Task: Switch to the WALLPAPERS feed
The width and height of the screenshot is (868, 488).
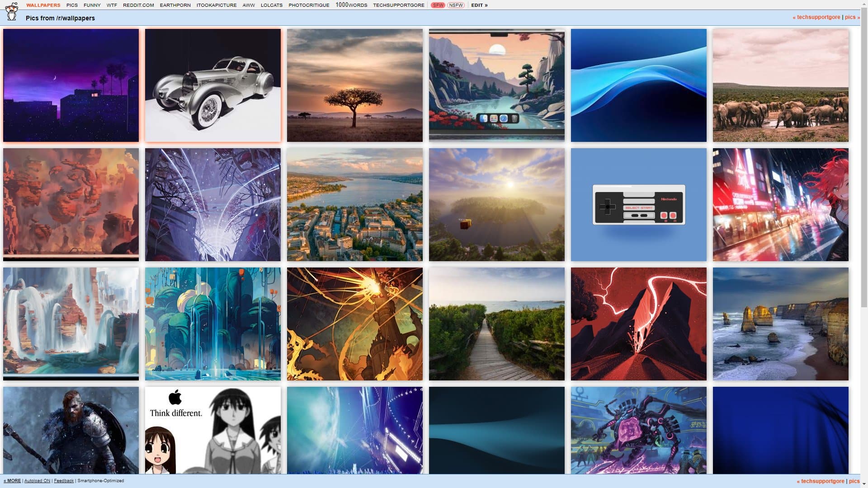Action: (42, 5)
